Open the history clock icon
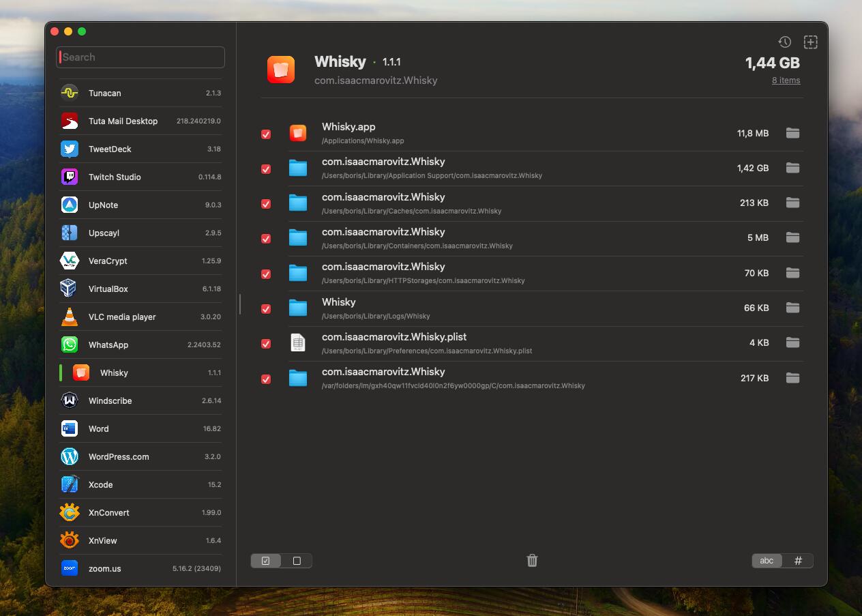Viewport: 862px width, 616px height. 785,42
